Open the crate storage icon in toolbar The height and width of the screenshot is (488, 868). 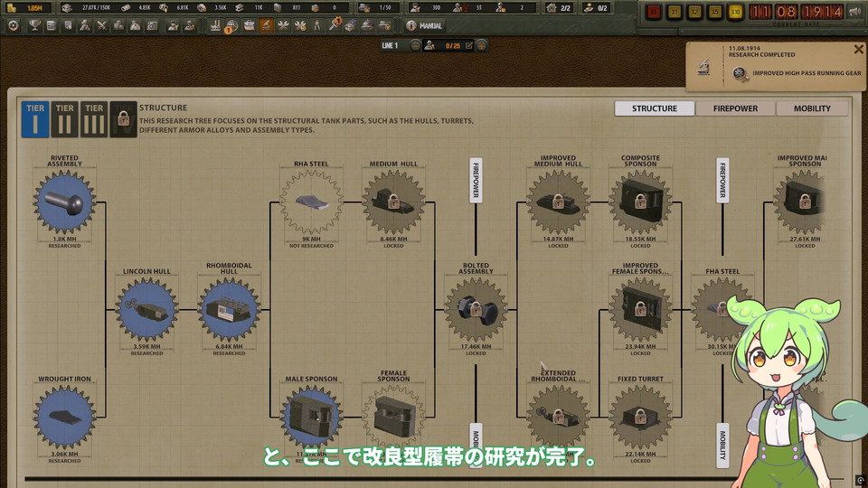[x=351, y=25]
